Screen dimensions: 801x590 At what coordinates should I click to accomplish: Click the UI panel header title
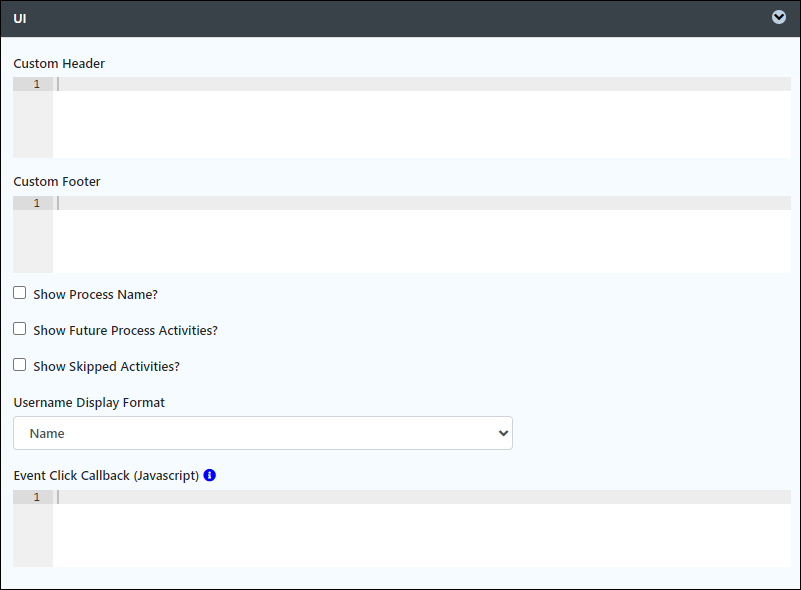(20, 18)
